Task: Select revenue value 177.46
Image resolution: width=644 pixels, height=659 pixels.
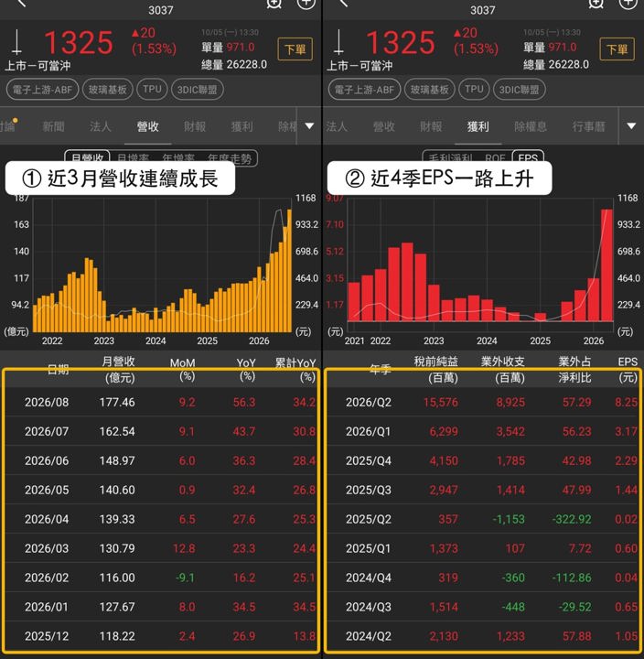Action: pos(117,402)
